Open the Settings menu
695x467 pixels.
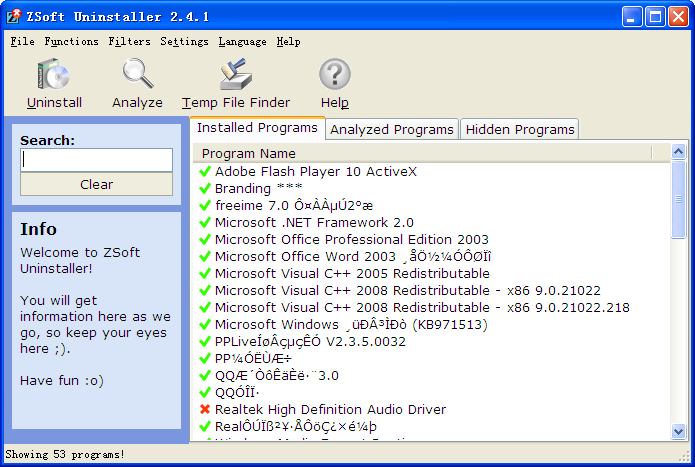[x=184, y=42]
